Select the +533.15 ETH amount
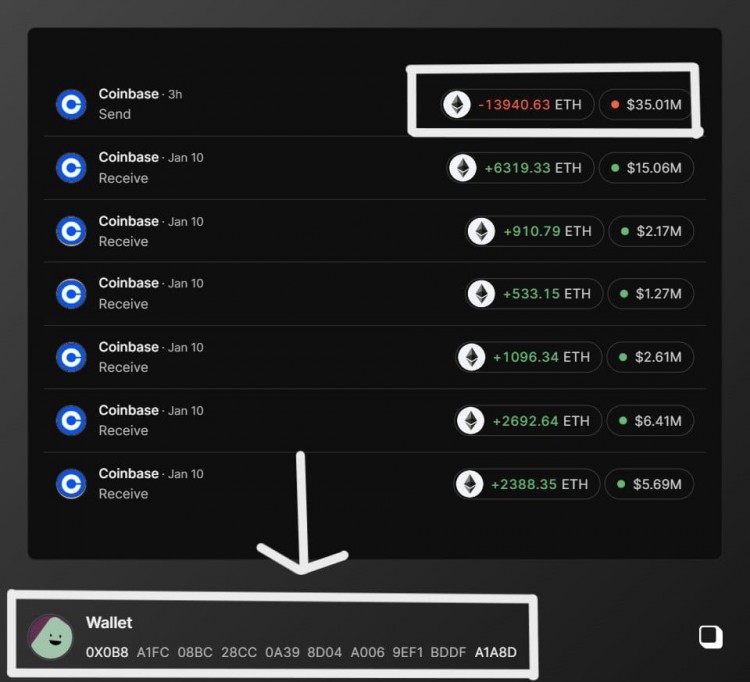The width and height of the screenshot is (750, 682). (547, 294)
